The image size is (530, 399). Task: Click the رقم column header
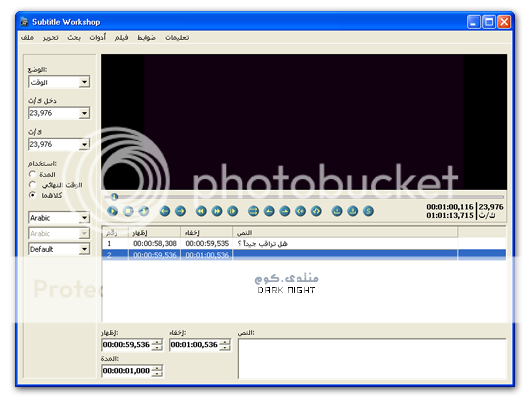coord(115,233)
